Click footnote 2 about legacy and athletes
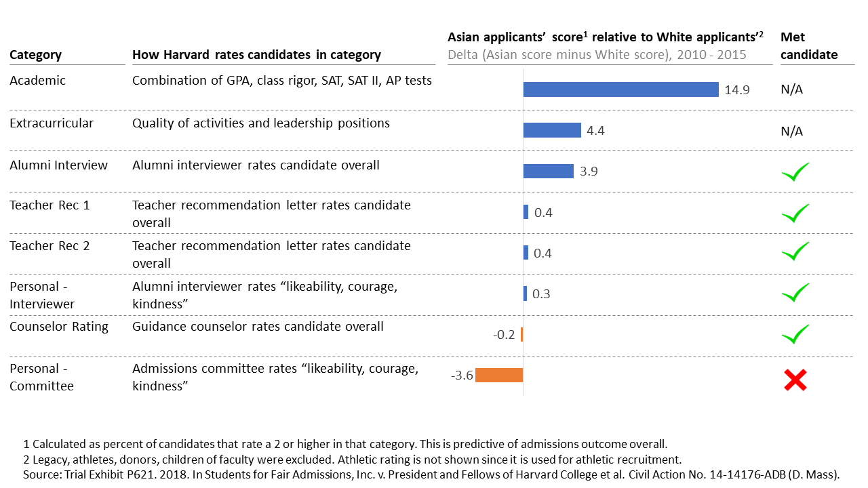Image resolution: width=868 pixels, height=488 pixels. (x=352, y=459)
